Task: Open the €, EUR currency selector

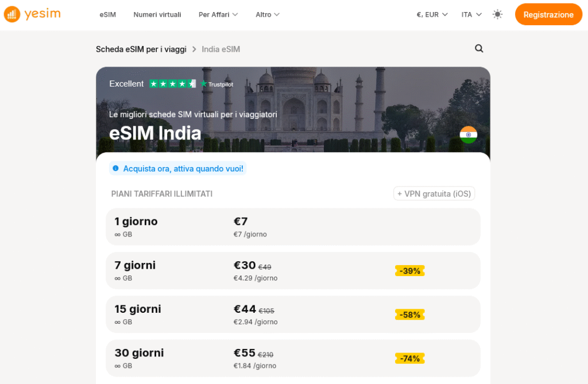Action: [432, 14]
